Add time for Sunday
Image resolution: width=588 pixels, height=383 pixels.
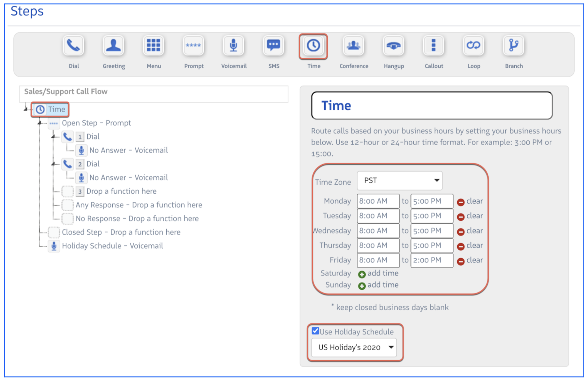[379, 285]
